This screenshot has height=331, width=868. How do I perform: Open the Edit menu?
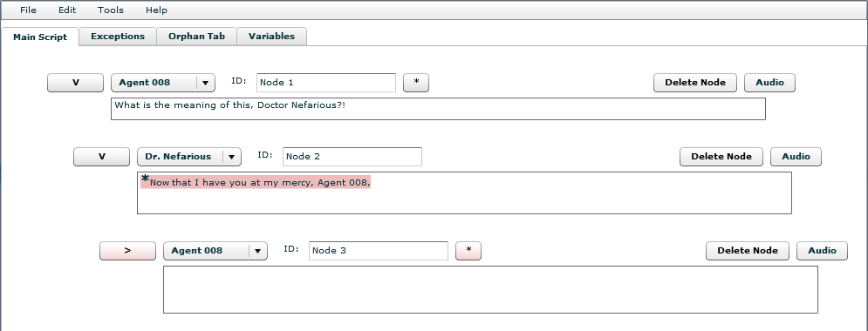click(x=67, y=10)
